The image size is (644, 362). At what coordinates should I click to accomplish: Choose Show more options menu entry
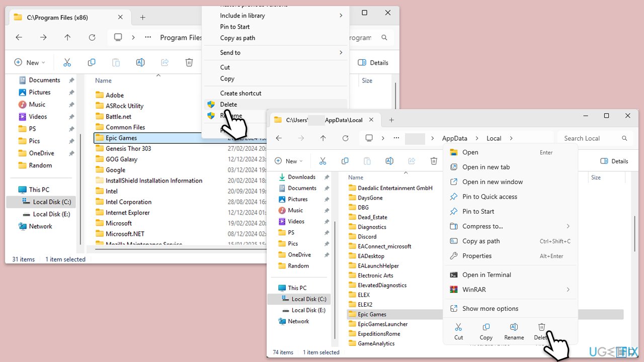tap(490, 309)
